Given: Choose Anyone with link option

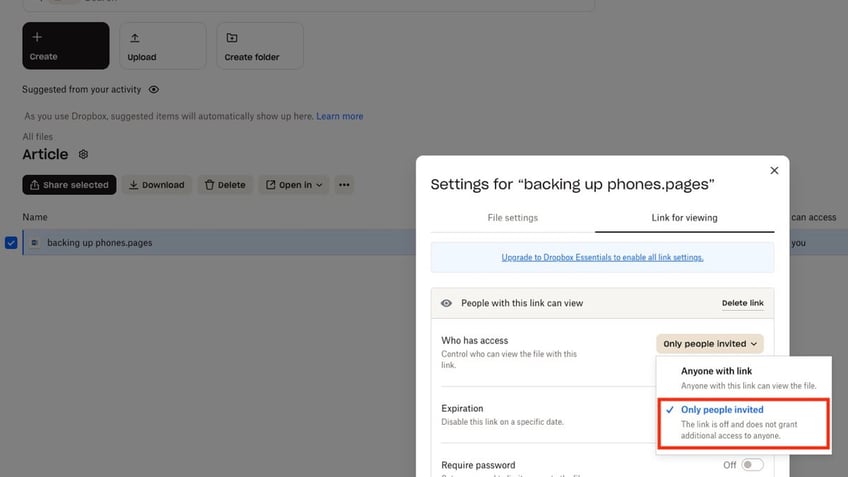Looking at the screenshot, I should pyautogui.click(x=744, y=377).
